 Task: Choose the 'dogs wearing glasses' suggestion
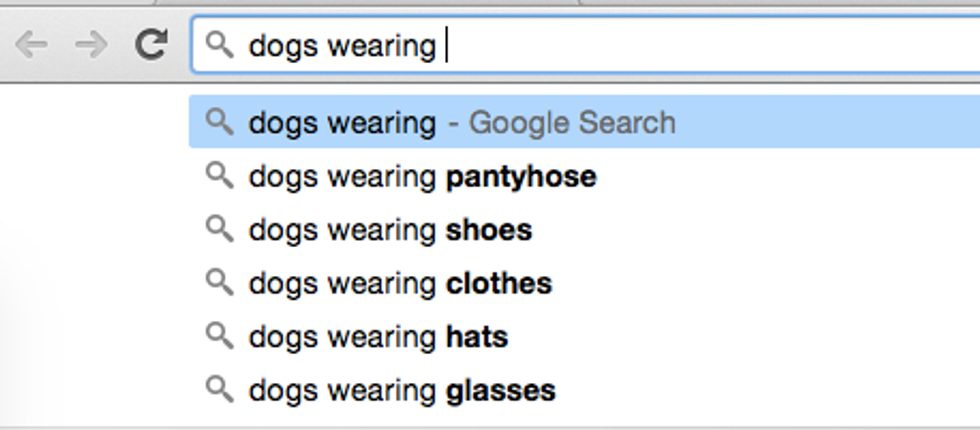402,390
